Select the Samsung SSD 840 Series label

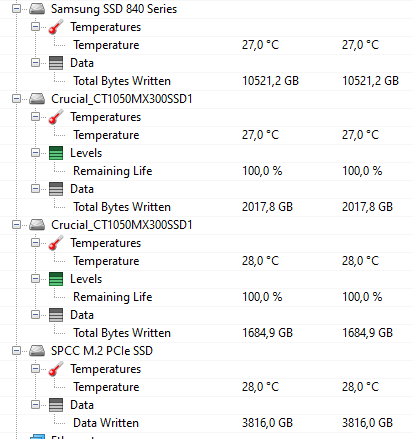[x=114, y=9]
